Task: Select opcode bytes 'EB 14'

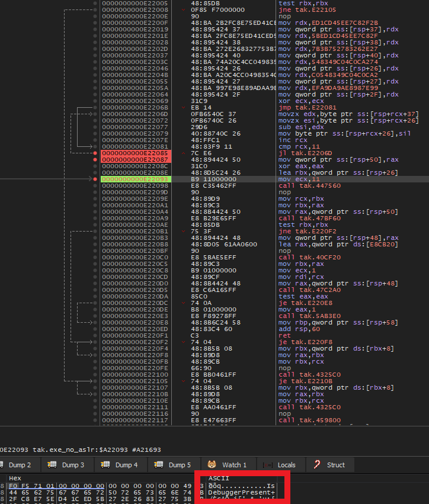Action: click(x=201, y=107)
